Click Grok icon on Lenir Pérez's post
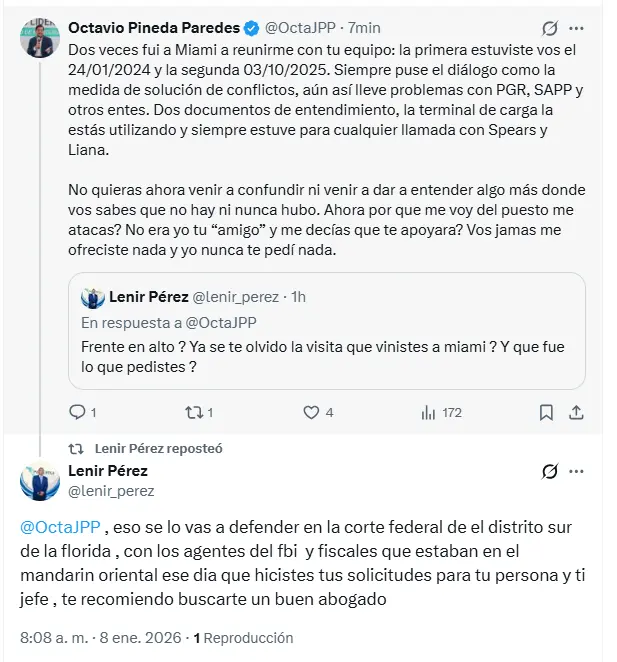This screenshot has width=617, height=662. pos(548,471)
